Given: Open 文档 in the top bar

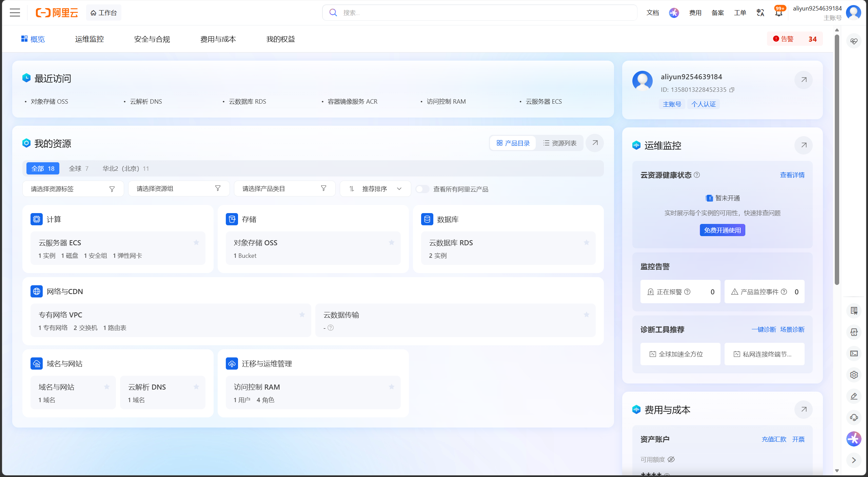Looking at the screenshot, I should [653, 13].
